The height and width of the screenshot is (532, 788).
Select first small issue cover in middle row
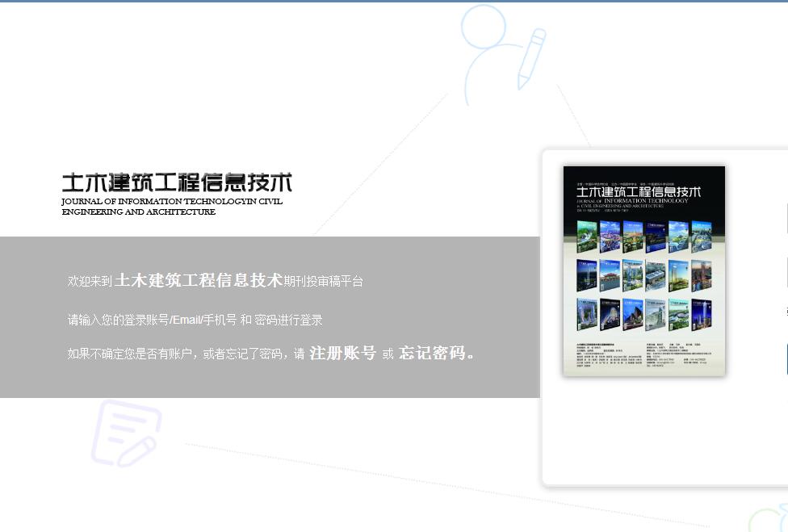click(586, 275)
